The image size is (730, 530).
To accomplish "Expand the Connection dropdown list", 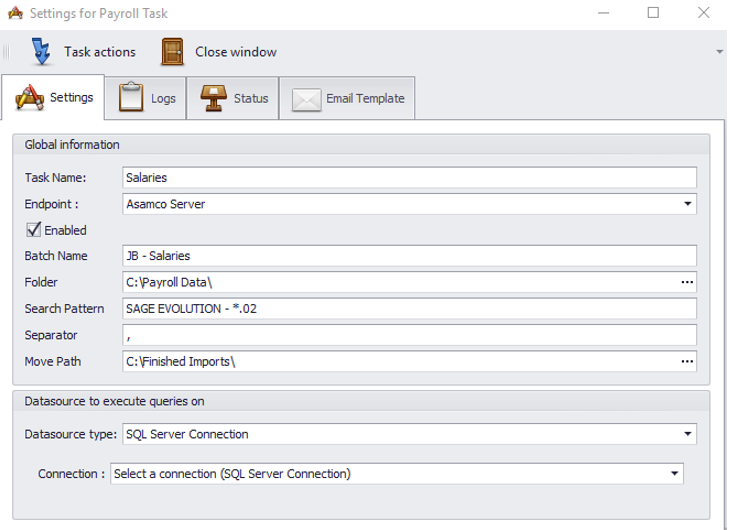I will click(x=674, y=473).
